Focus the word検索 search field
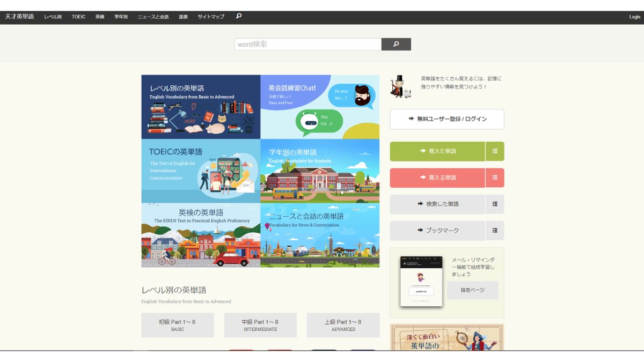The image size is (644, 362). pyautogui.click(x=308, y=44)
